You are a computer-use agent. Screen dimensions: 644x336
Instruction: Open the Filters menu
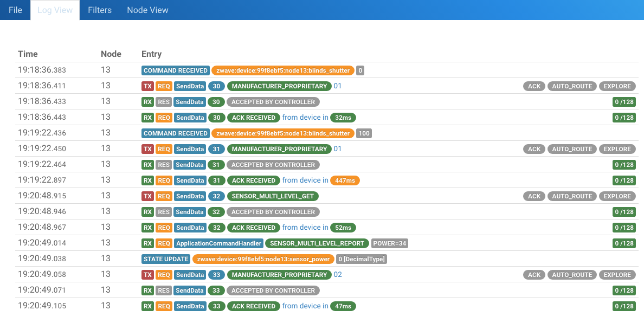[x=100, y=10]
